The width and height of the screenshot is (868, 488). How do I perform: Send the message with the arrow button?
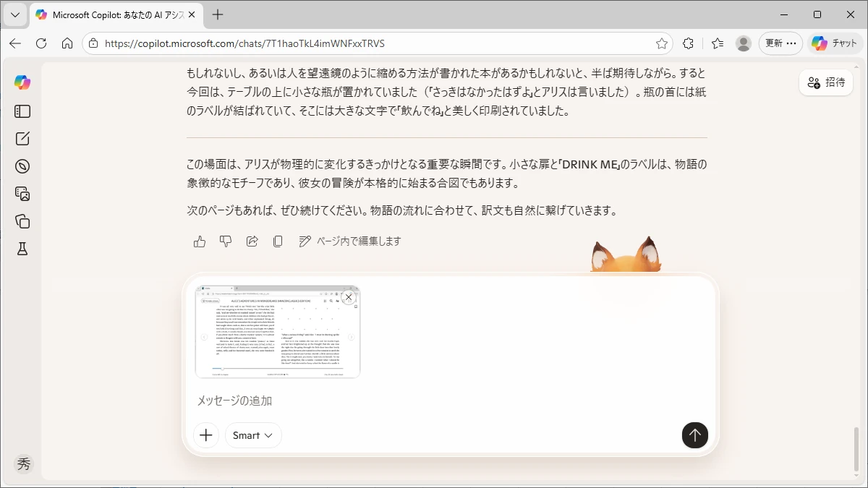694,435
